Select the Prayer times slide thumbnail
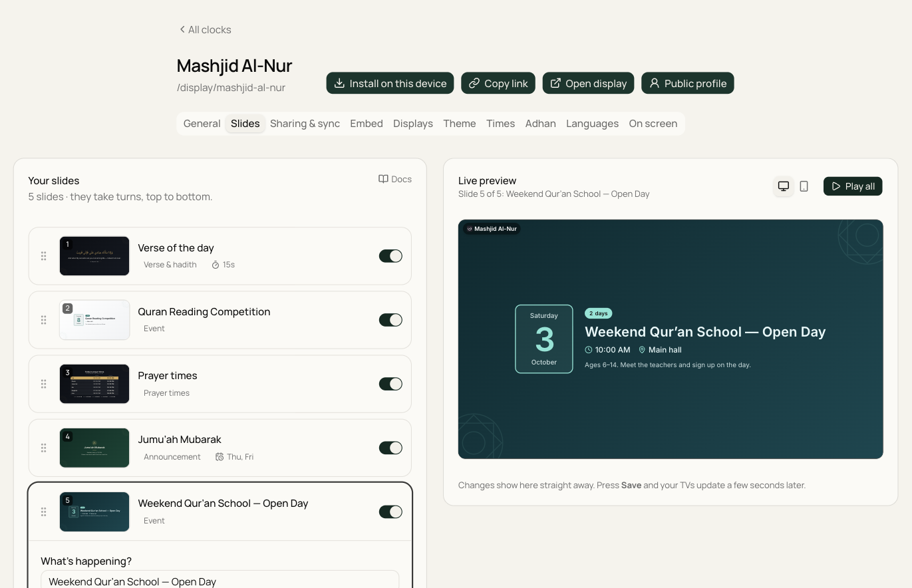The image size is (912, 588). coord(94,384)
